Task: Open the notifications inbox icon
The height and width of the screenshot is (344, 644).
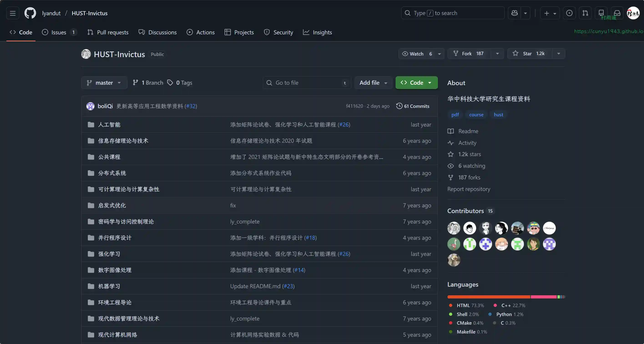Action: [x=617, y=13]
